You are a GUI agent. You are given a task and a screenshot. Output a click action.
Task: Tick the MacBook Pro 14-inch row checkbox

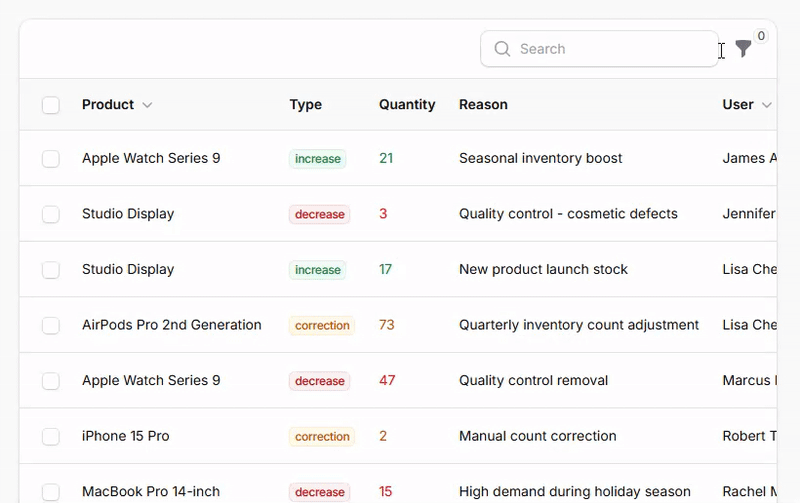click(51, 492)
